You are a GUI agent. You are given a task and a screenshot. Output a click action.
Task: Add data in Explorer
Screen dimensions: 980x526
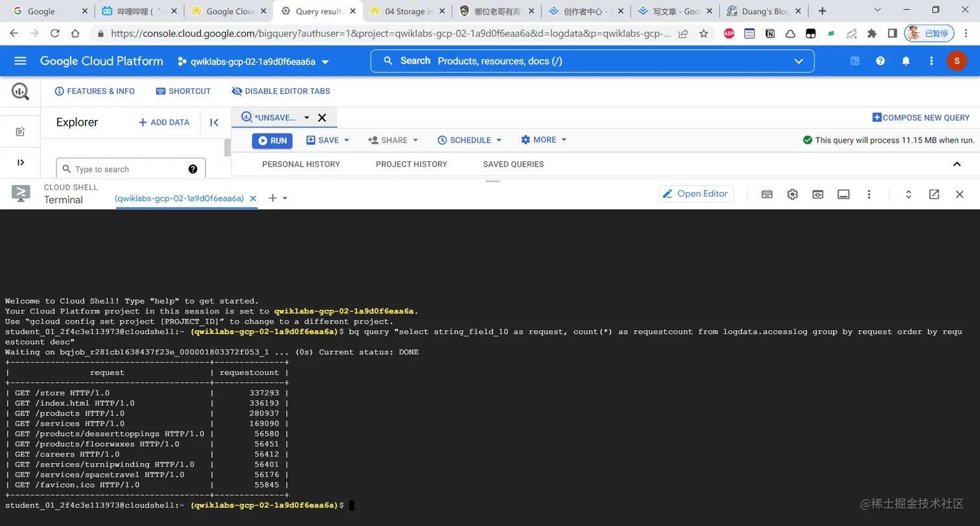coord(164,123)
